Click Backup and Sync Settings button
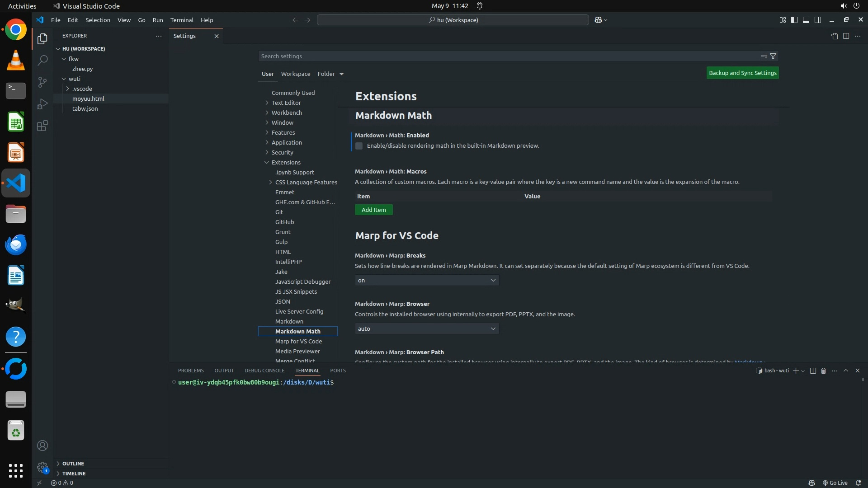This screenshot has width=868, height=488. [742, 73]
